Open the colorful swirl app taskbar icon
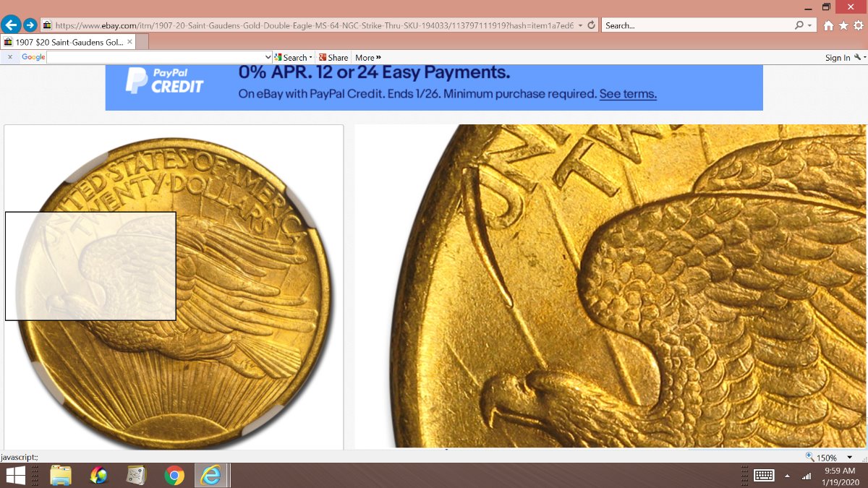Image resolution: width=868 pixels, height=488 pixels. [x=98, y=475]
